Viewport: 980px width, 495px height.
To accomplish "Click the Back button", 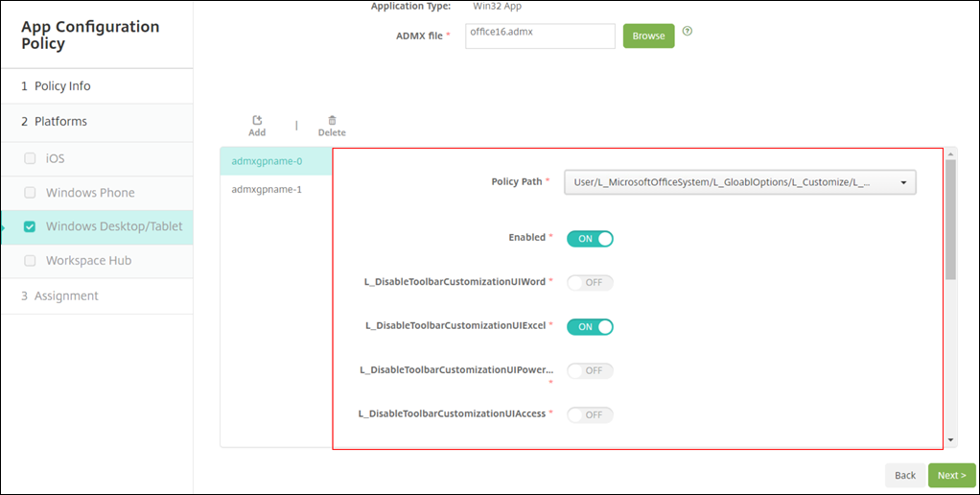I will 905,476.
